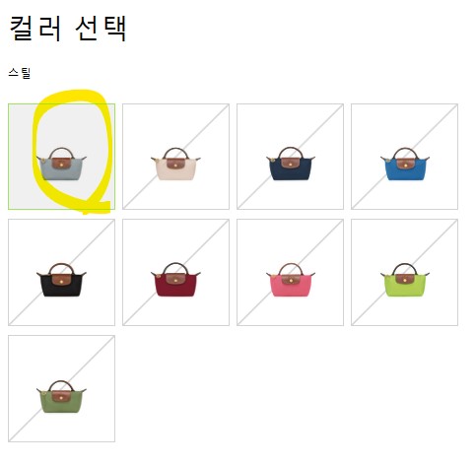
Task: Click the leather flap on the bright blue bag
Action: click(404, 164)
